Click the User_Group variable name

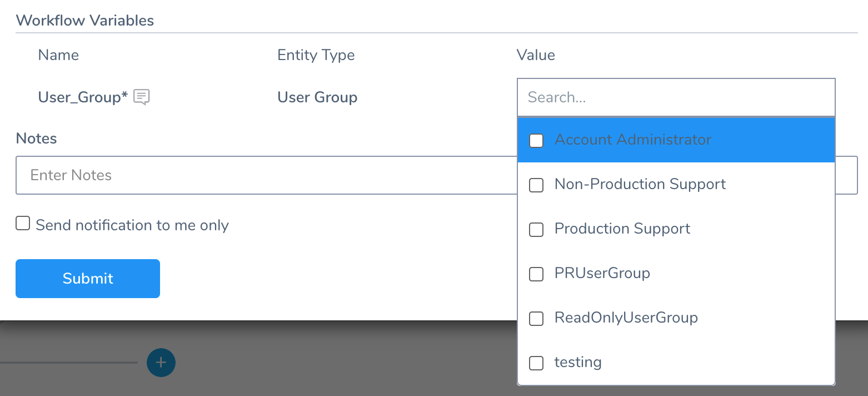pyautogui.click(x=83, y=97)
